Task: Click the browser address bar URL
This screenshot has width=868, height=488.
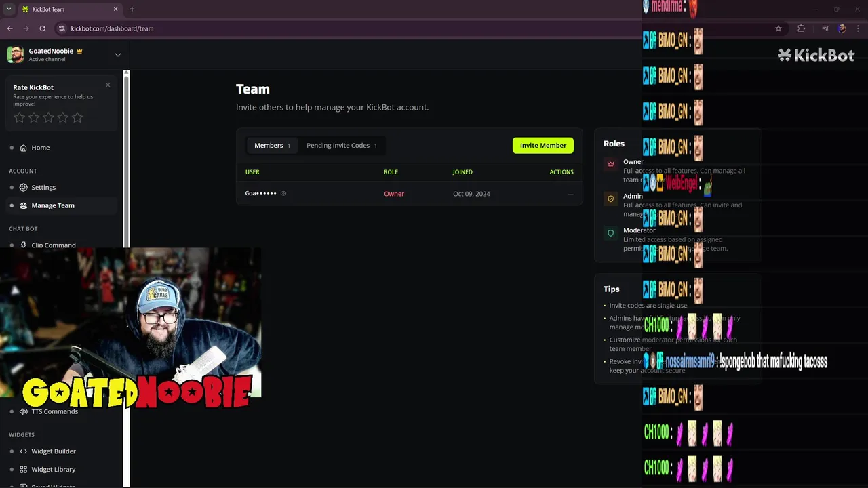Action: click(112, 28)
